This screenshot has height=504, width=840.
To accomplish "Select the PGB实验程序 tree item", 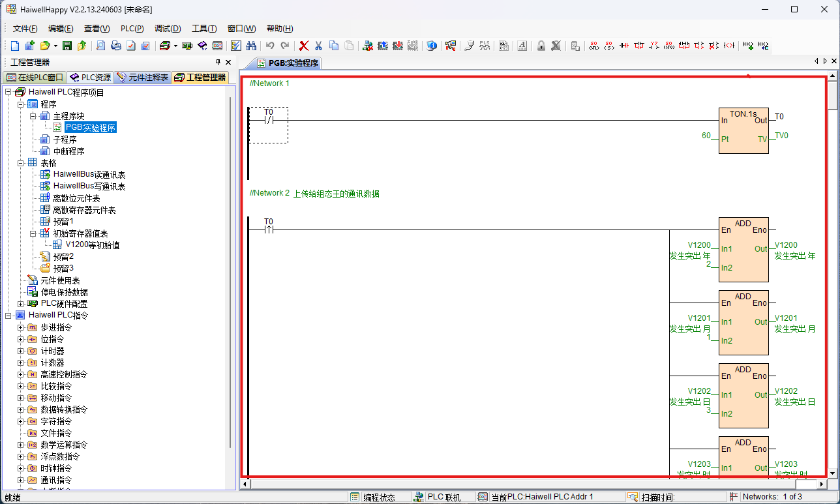I will coord(90,128).
